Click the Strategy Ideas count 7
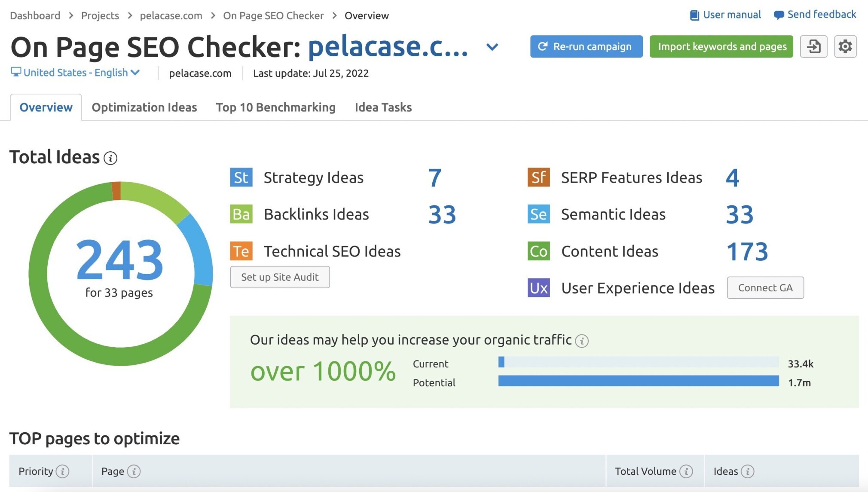868x492 pixels. [435, 177]
